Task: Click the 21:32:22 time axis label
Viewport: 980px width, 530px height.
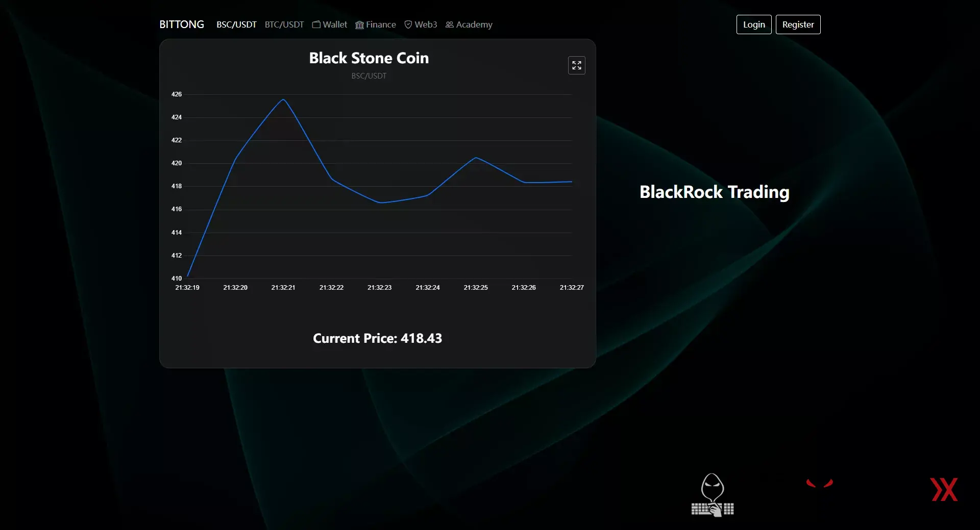Action: 332,288
